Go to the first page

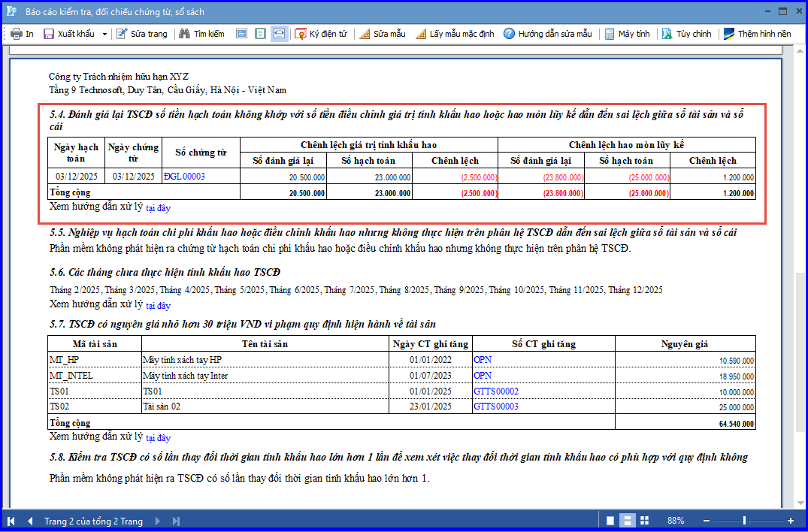point(11,521)
